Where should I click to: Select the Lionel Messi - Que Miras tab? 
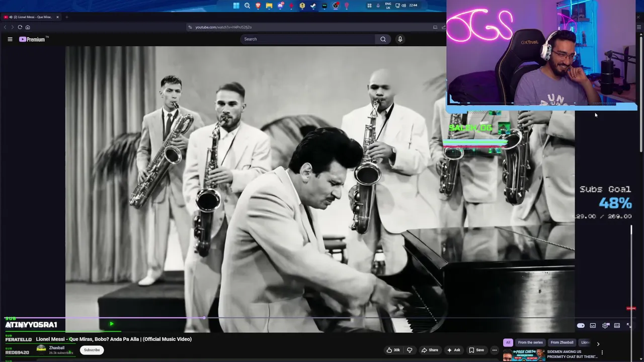point(30,17)
